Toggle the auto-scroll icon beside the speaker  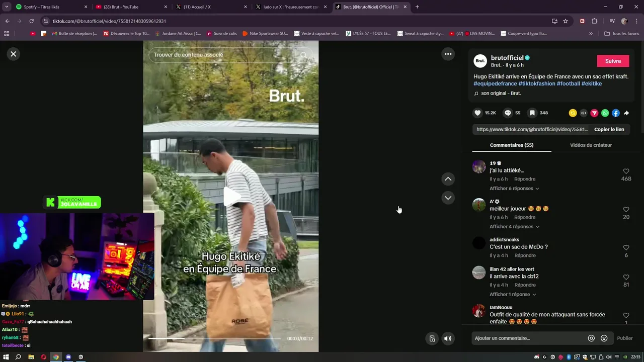[x=432, y=338]
